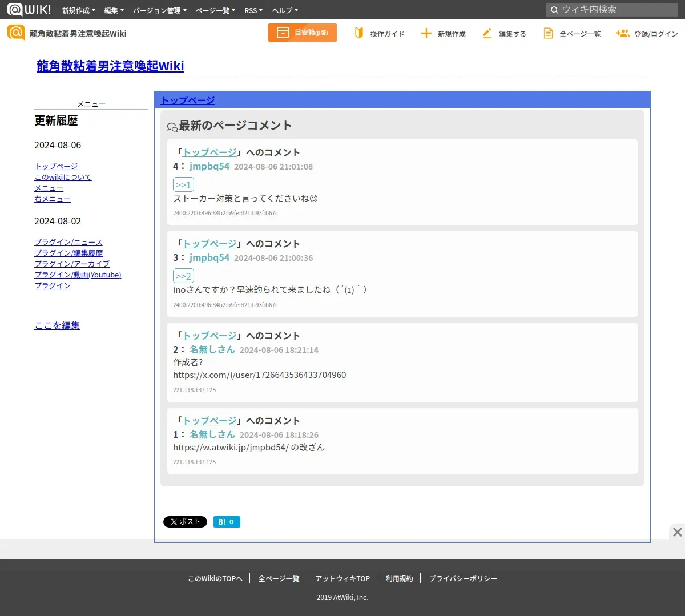Click the search magnifier icon
Screen dimensions: 685x616
tap(554, 10)
